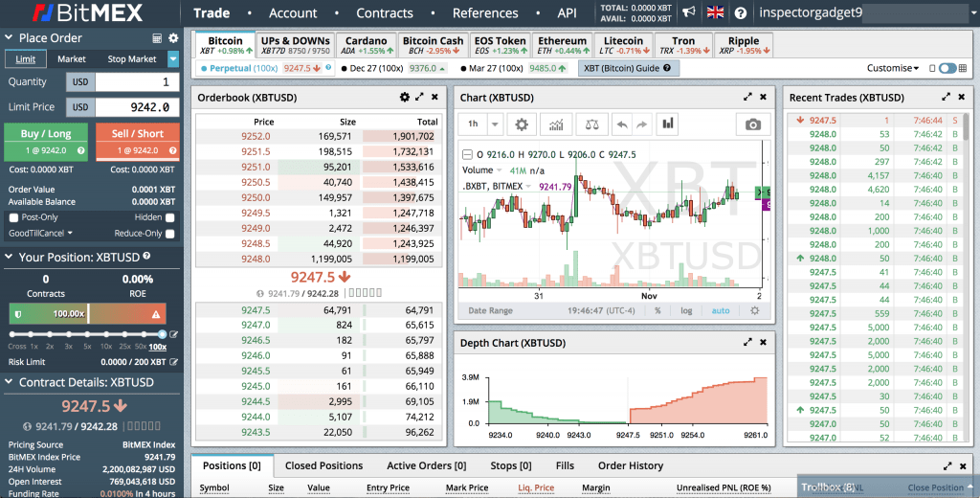Open XBT (Bitcoin) Guide button
This screenshot has height=498, width=980.
(628, 68)
